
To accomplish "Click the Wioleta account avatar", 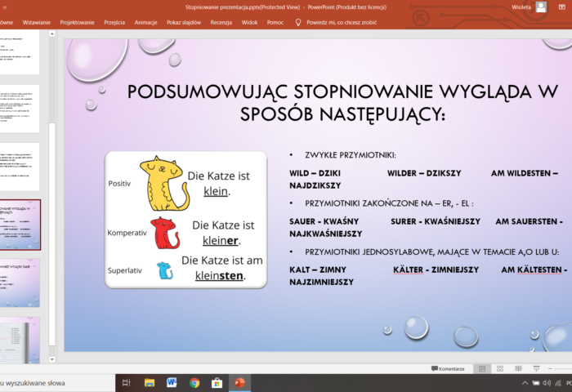I will click(x=541, y=7).
